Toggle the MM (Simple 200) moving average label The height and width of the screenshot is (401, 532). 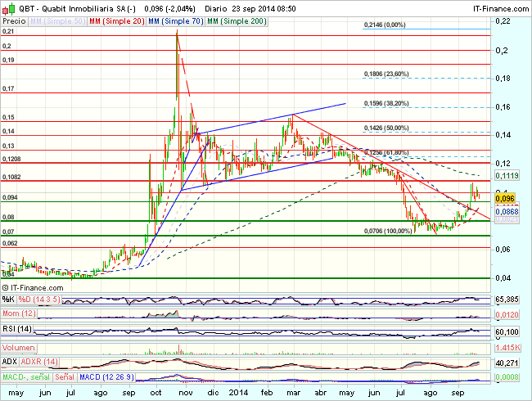[x=237, y=21]
